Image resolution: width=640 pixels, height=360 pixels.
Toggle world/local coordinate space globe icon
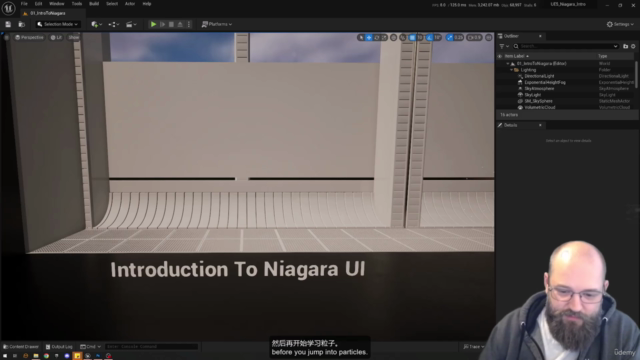[x=393, y=38]
